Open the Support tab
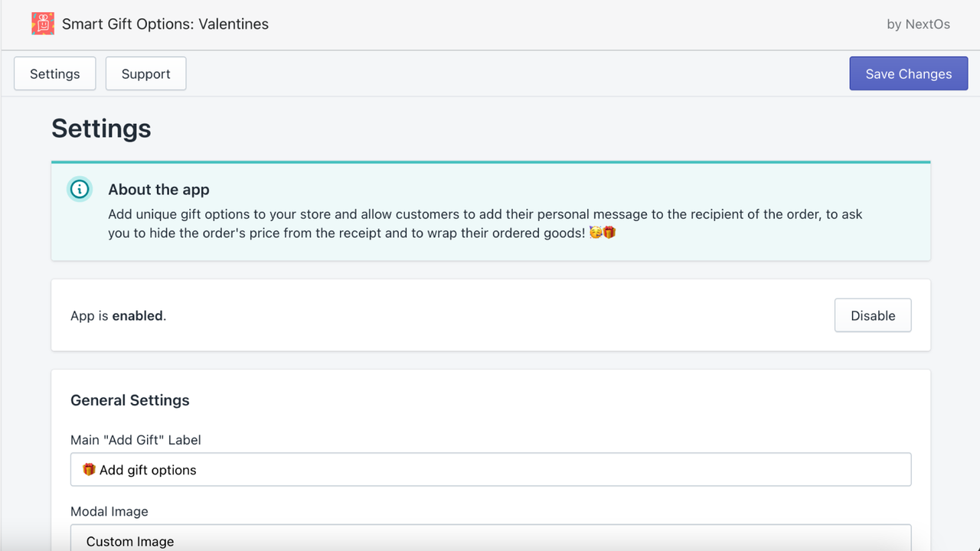This screenshot has height=551, width=980. coord(145,73)
